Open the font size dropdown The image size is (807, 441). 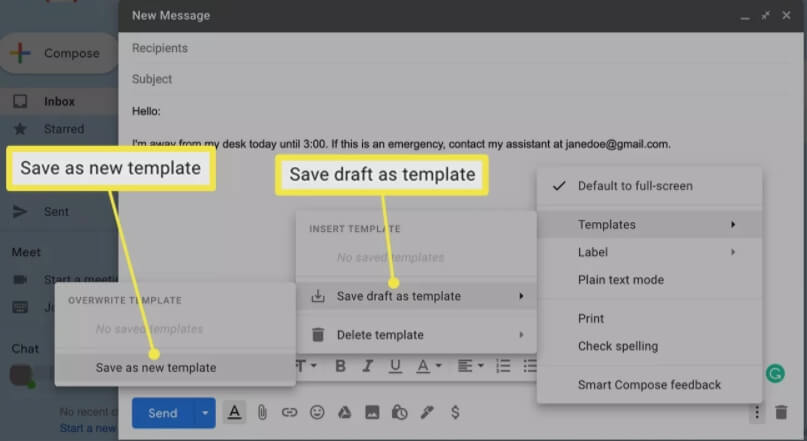(x=307, y=366)
